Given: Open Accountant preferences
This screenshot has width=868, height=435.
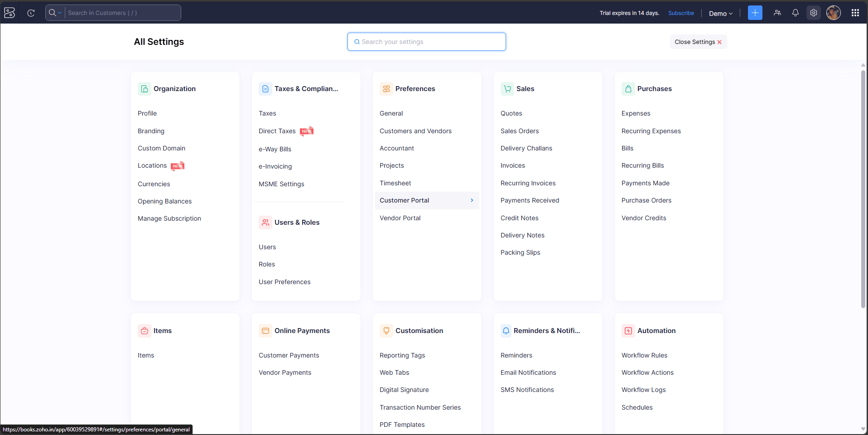Looking at the screenshot, I should click(x=397, y=148).
